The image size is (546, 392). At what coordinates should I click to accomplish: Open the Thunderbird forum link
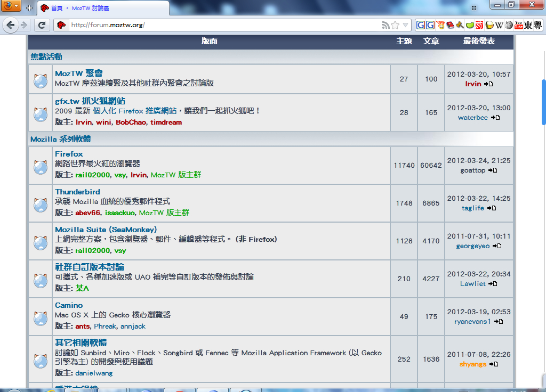77,192
